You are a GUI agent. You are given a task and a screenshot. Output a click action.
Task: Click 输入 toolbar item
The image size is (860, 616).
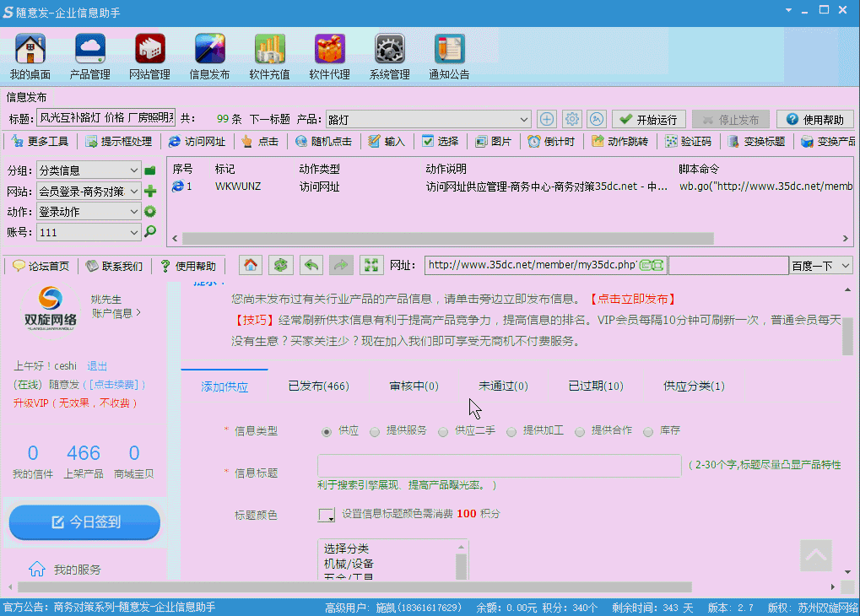click(387, 142)
